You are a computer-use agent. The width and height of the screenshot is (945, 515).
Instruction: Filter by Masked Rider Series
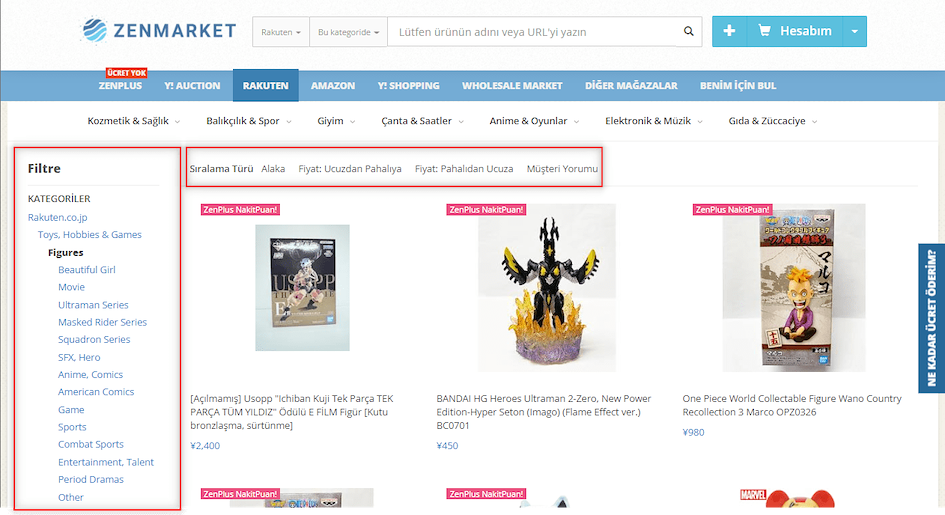[102, 322]
